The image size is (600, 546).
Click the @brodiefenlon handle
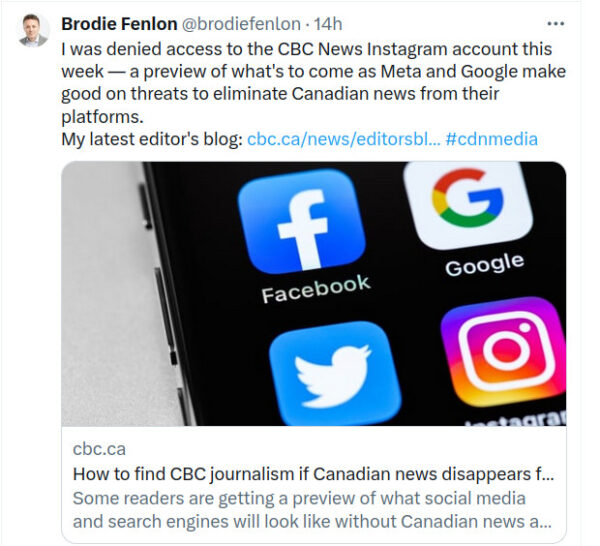pos(242,24)
